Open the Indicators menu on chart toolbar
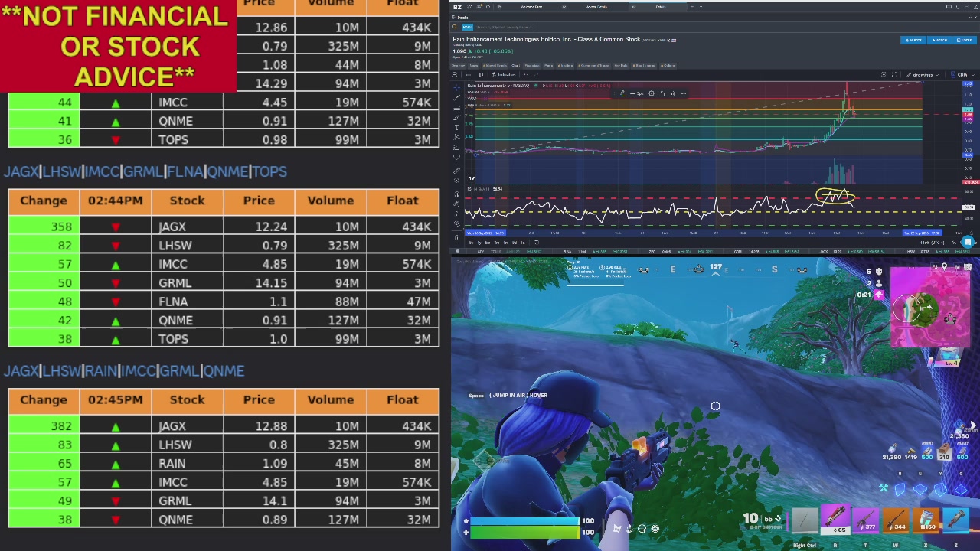Screen dimensions: 980x551 505,74
